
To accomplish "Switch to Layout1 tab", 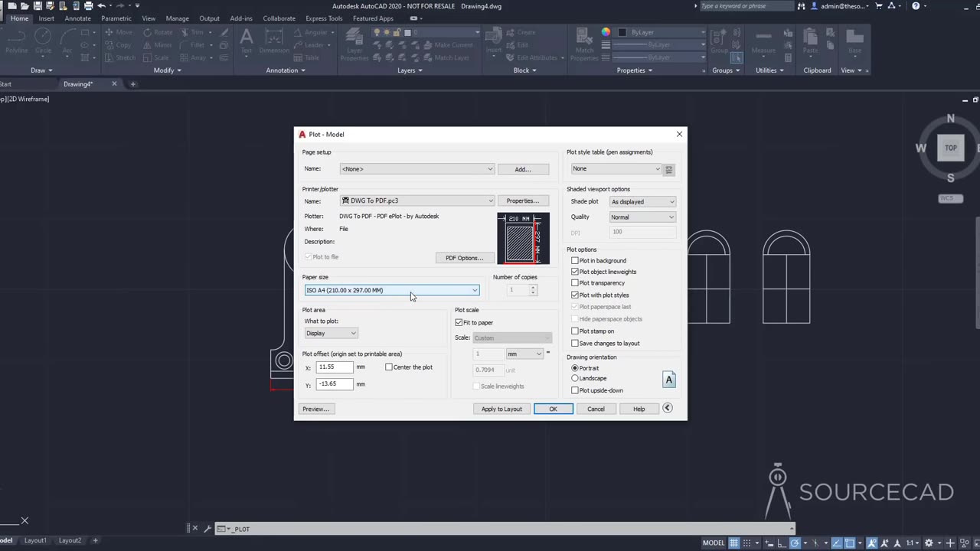I will click(35, 540).
